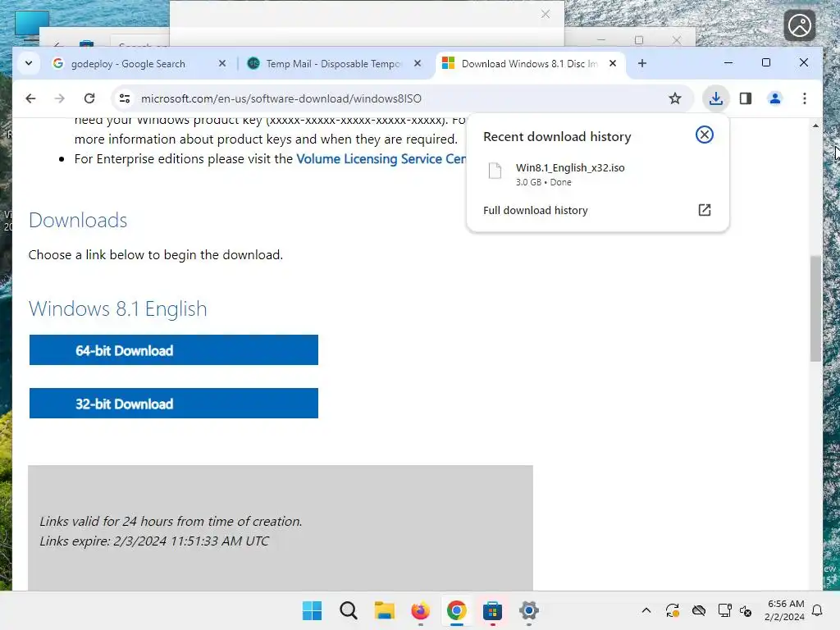Reload the Microsoft download page

pos(89,98)
